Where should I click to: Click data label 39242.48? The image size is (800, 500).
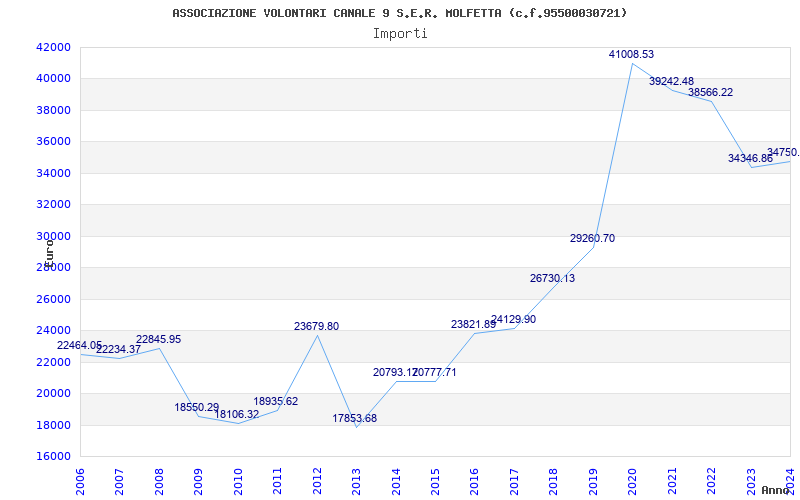point(671,81)
